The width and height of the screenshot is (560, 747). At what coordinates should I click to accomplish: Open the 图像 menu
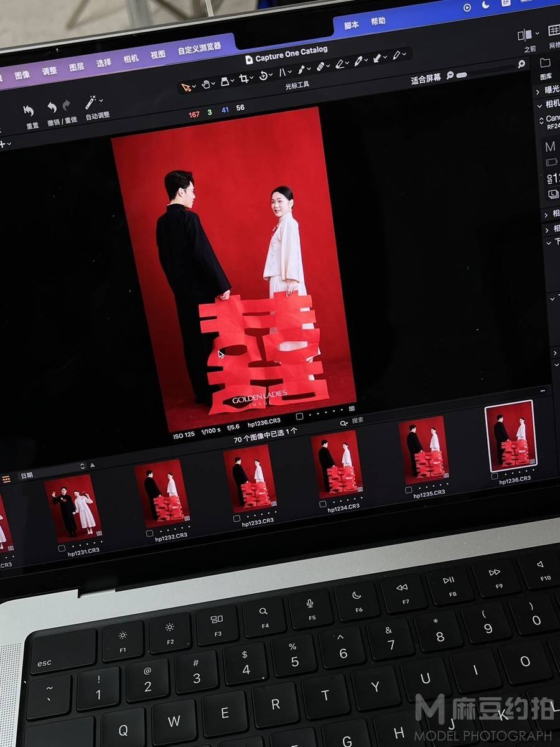(22, 75)
